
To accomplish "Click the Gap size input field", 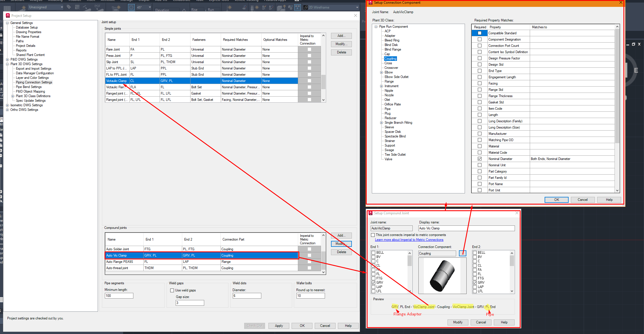I will (x=190, y=303).
